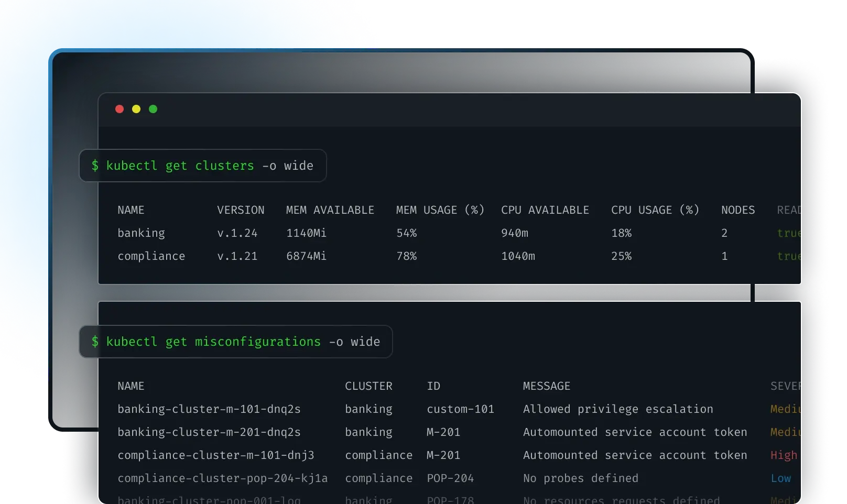Image resolution: width=847 pixels, height=504 pixels.
Task: Click the NODES column header
Action: point(737,210)
